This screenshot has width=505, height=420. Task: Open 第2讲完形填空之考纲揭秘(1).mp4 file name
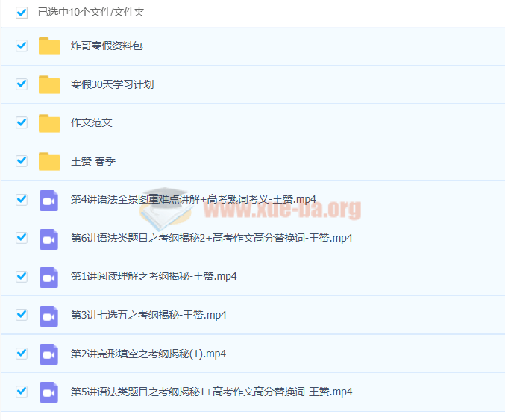[148, 354]
